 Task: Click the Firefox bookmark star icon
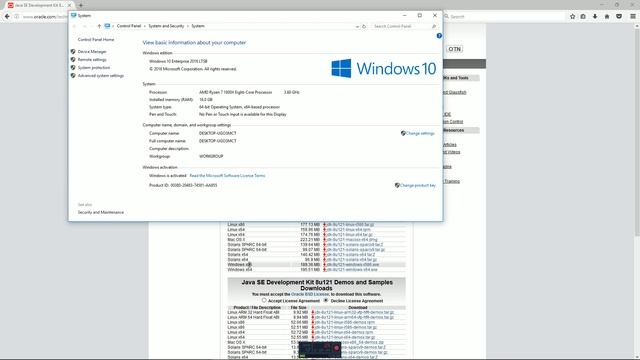click(x=572, y=16)
